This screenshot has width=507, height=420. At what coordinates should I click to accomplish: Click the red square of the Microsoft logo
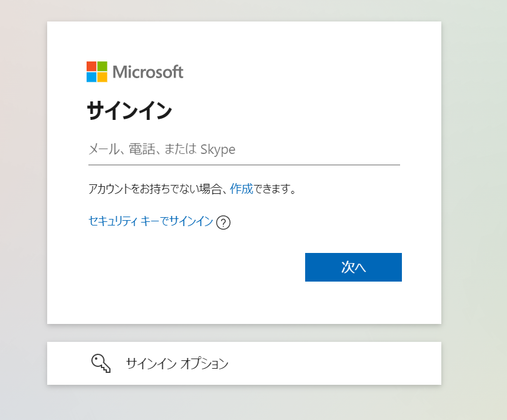click(91, 66)
